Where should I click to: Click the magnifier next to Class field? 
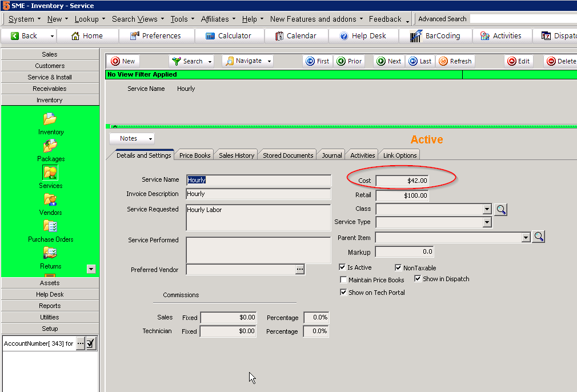tap(501, 210)
